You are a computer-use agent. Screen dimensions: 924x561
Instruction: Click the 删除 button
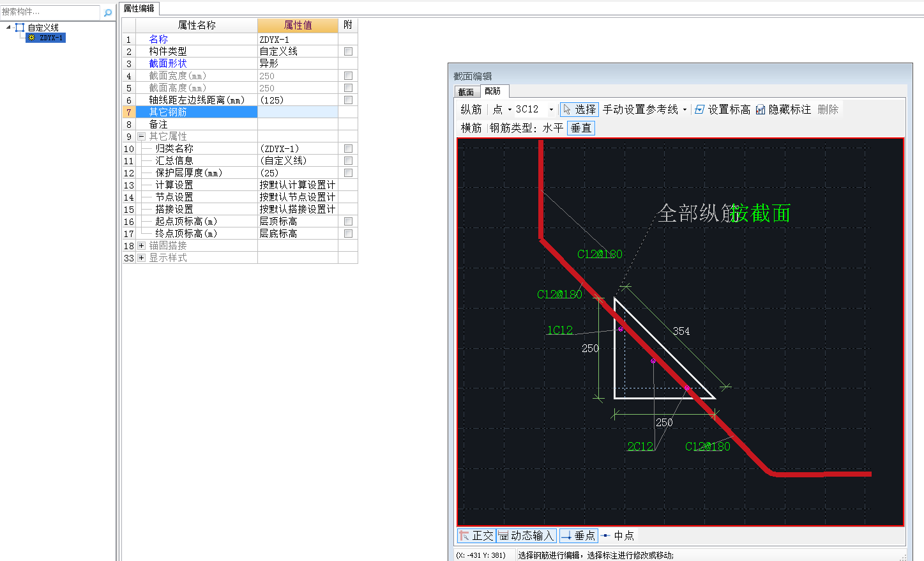(x=828, y=109)
